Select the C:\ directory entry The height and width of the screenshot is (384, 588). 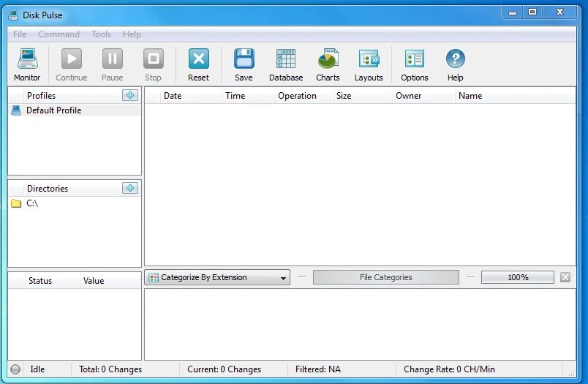pos(75,203)
